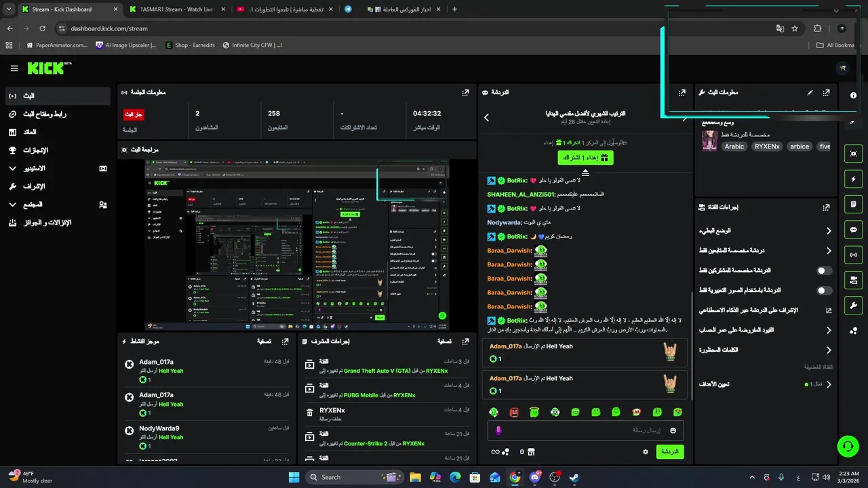This screenshot has width=868, height=488.
Task: Toggle subscribers-only chat (الدردشة مخصصة للمشتركين فقط)
Action: point(824,270)
